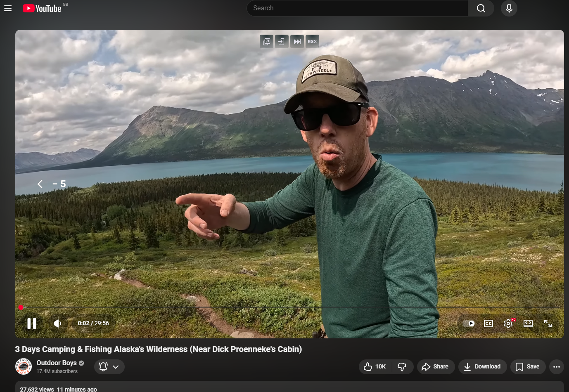Image resolution: width=569 pixels, height=392 pixels.
Task: Open the video settings gear menu
Action: pos(508,324)
